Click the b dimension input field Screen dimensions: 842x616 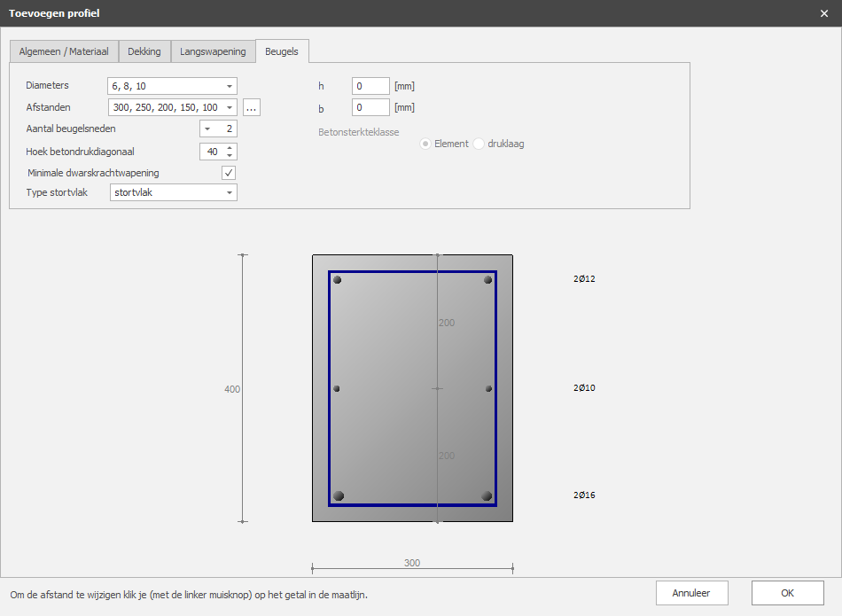370,107
